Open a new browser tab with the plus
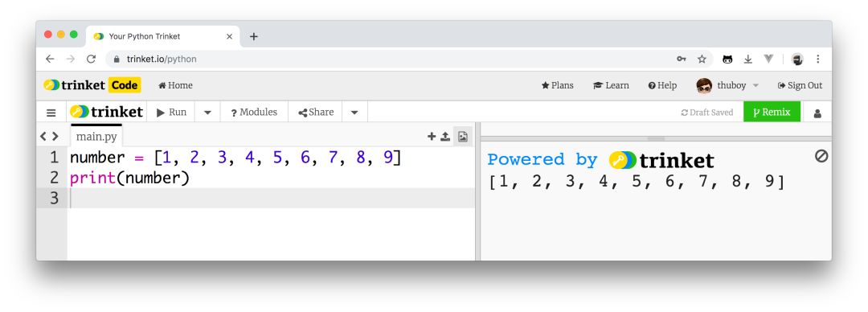The width and height of the screenshot is (868, 312). (x=253, y=36)
